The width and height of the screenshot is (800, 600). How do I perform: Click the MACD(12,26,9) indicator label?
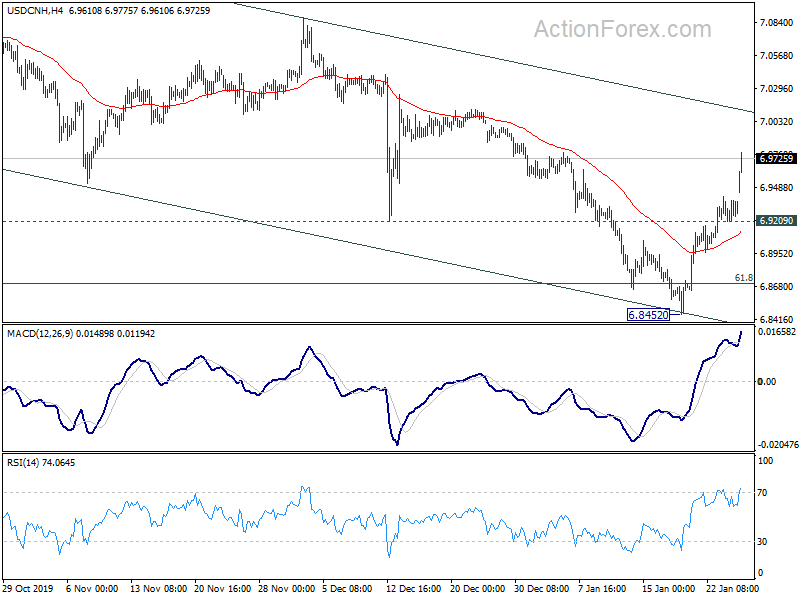coord(40,334)
